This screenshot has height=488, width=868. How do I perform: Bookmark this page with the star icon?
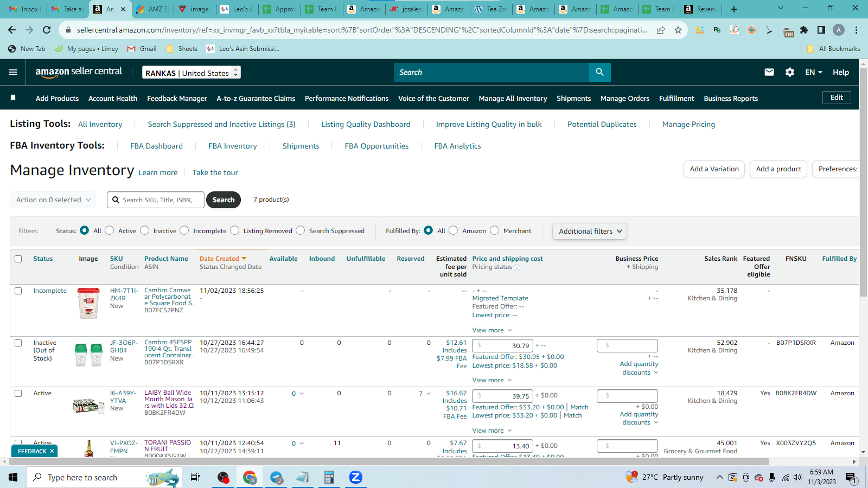click(678, 30)
